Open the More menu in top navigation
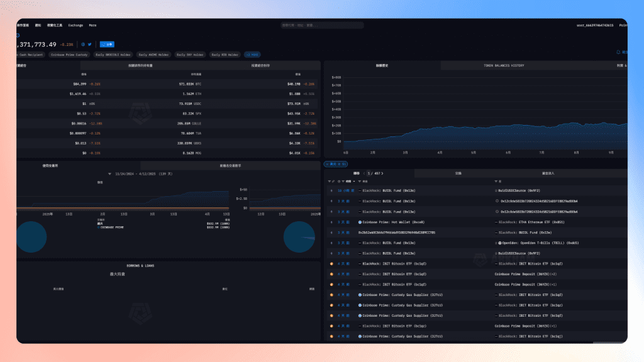The width and height of the screenshot is (644, 362). click(x=93, y=25)
